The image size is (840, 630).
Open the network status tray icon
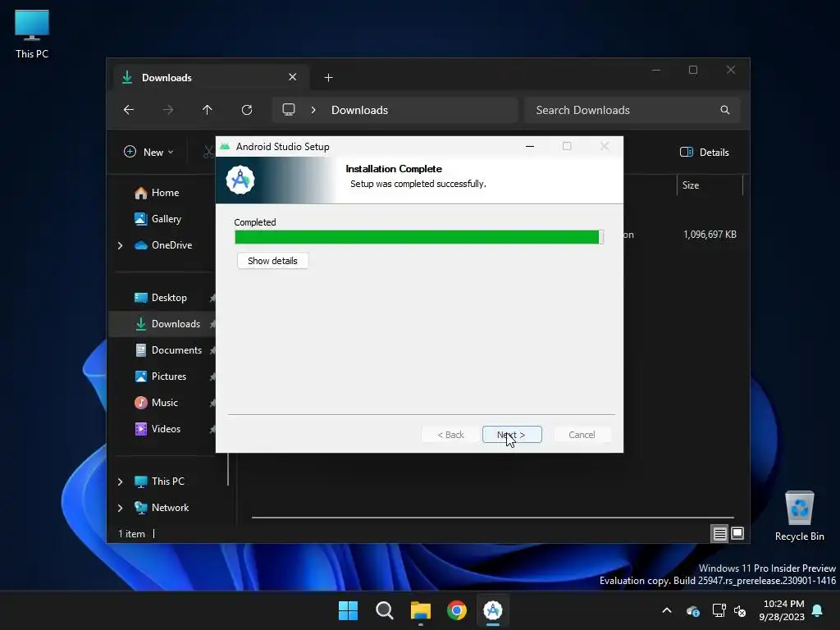click(x=719, y=610)
